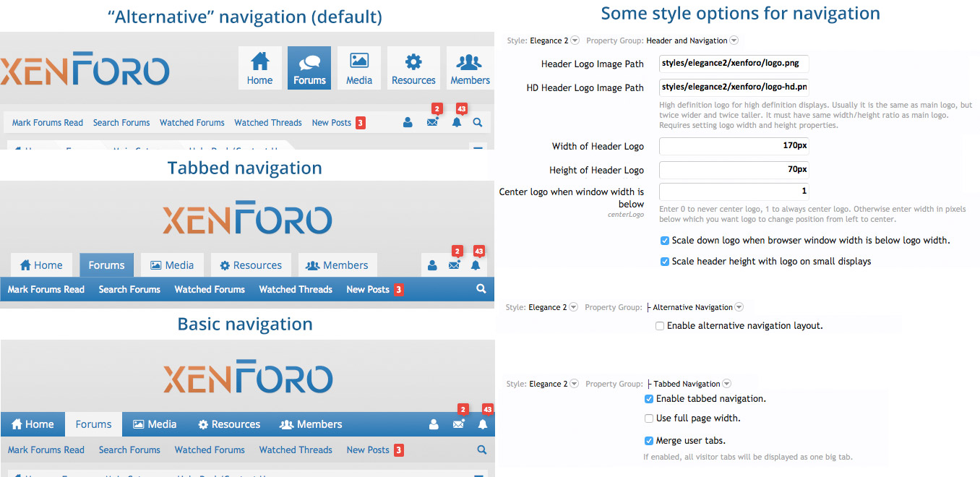980x477 pixels.
Task: Open Header and Navigation property group dropdown
Action: tap(734, 41)
